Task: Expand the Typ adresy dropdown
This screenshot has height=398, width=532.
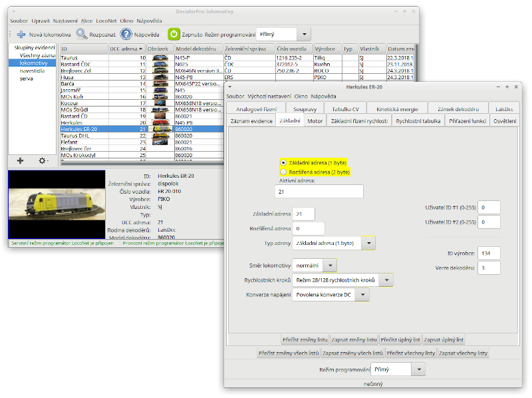Action: 369,244
